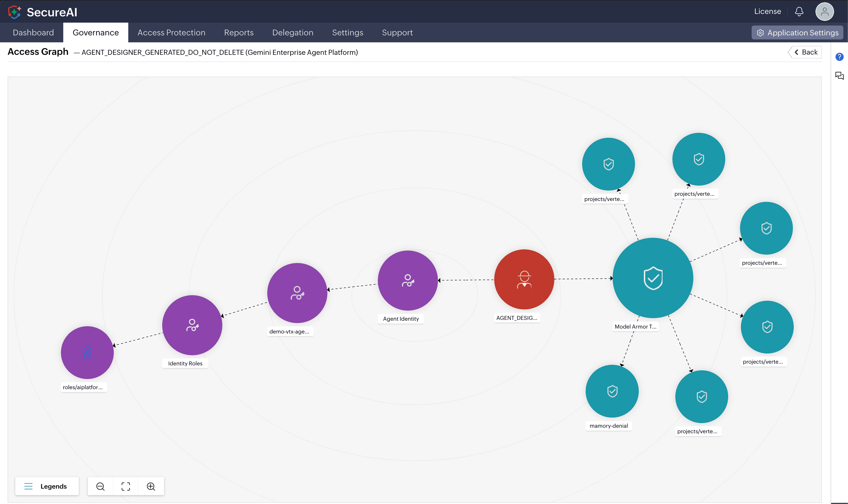Zoom out the access graph
Image resolution: width=848 pixels, height=504 pixels.
pyautogui.click(x=100, y=486)
